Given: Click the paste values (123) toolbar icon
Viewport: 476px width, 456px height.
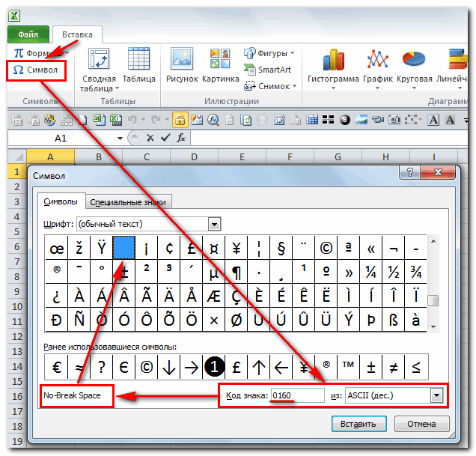Looking at the screenshot, I should (17, 120).
